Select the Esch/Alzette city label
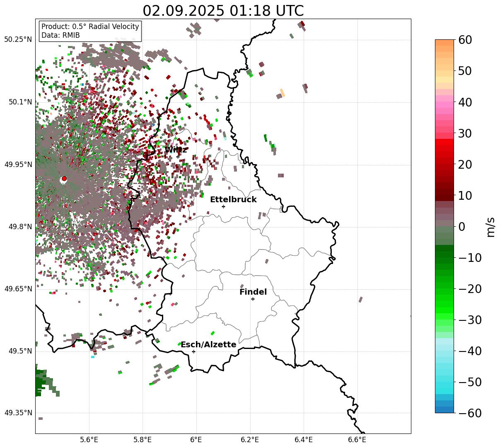 (x=208, y=344)
